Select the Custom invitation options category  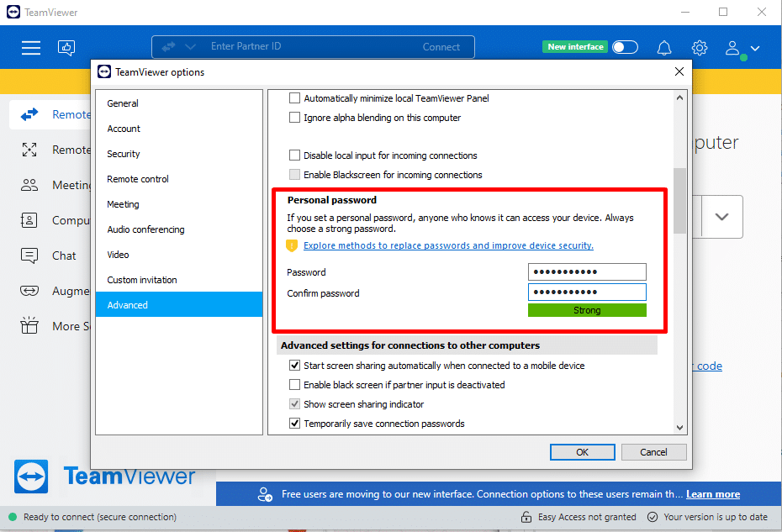[x=178, y=280]
